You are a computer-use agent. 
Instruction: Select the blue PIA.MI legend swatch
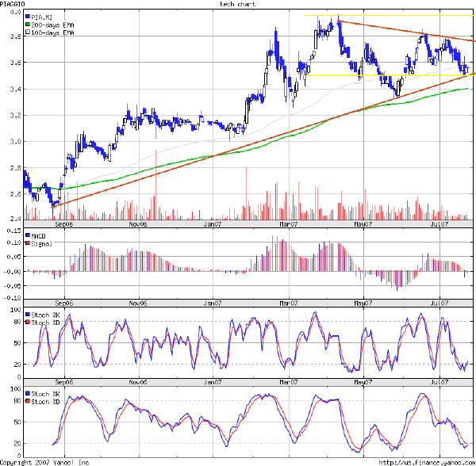(x=28, y=17)
